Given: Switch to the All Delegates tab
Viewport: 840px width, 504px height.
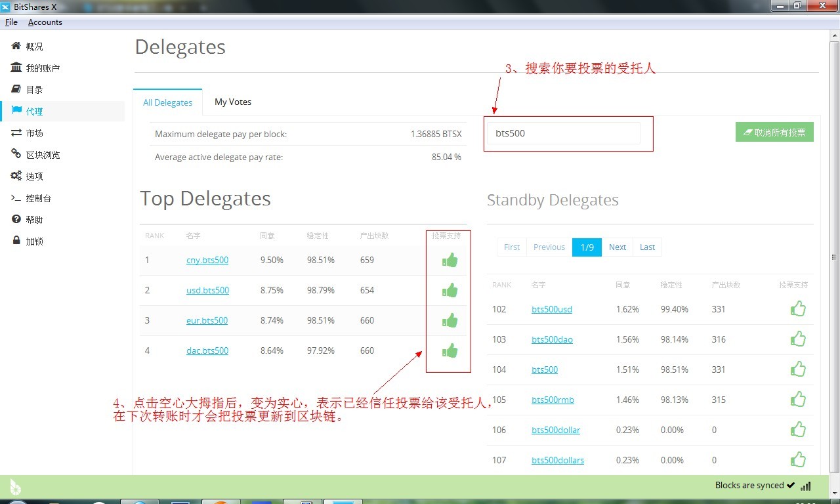Looking at the screenshot, I should [167, 102].
